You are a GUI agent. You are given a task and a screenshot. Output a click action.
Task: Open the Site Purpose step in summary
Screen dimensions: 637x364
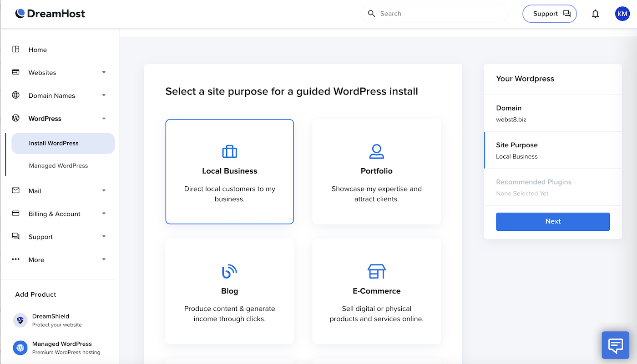(553, 150)
